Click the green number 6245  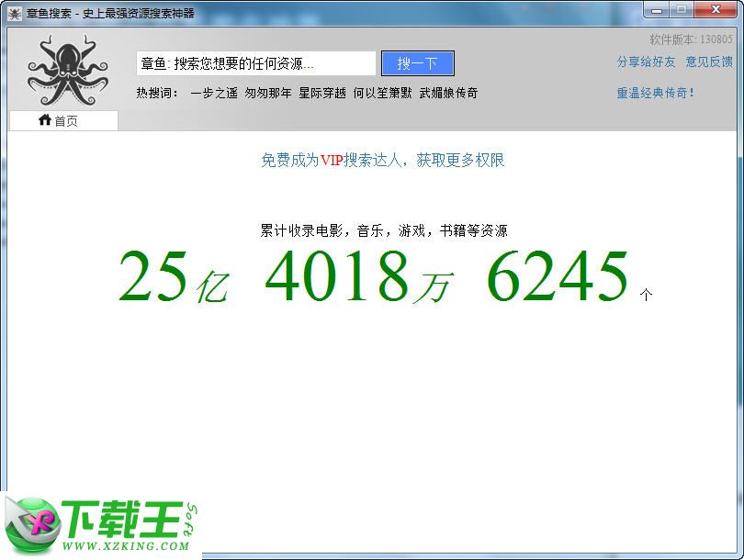click(x=558, y=276)
